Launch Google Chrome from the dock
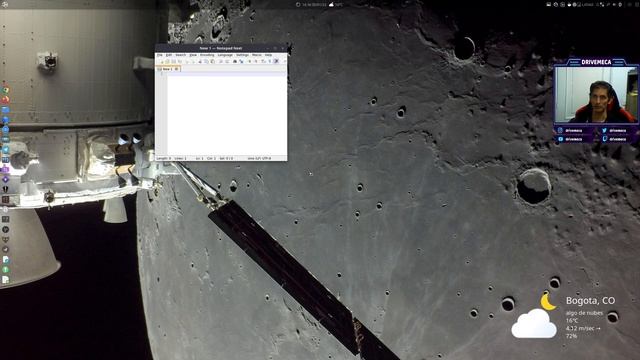 coord(5,90)
